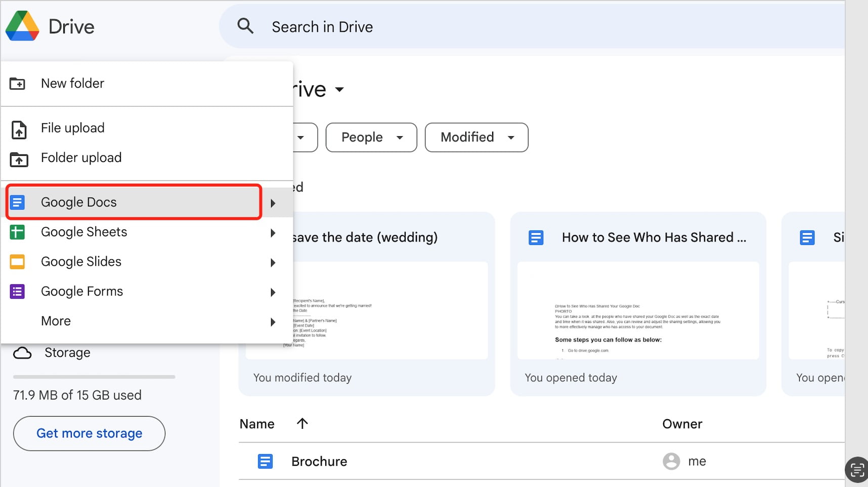Click the doc icon beside Brochure
This screenshot has height=487, width=868.
(266, 461)
